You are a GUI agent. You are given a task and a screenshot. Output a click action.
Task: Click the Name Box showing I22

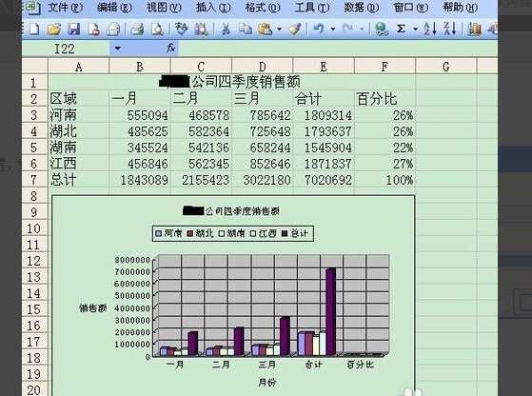coord(67,49)
